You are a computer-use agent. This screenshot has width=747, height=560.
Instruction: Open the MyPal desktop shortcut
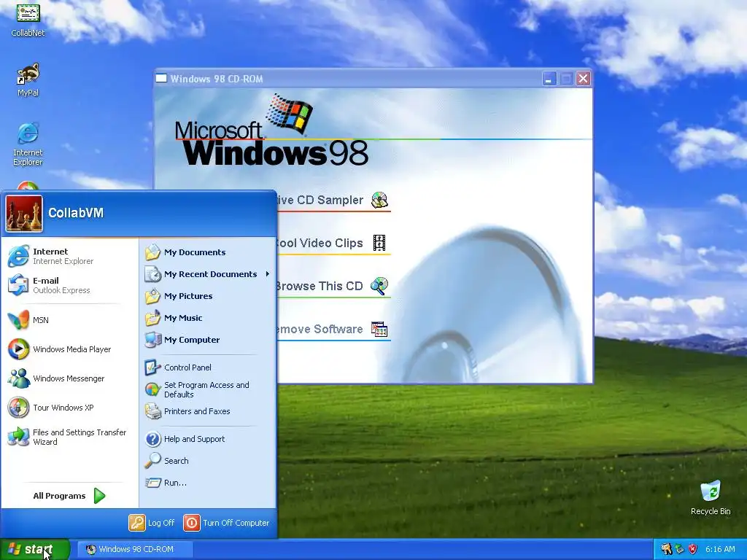[28, 79]
